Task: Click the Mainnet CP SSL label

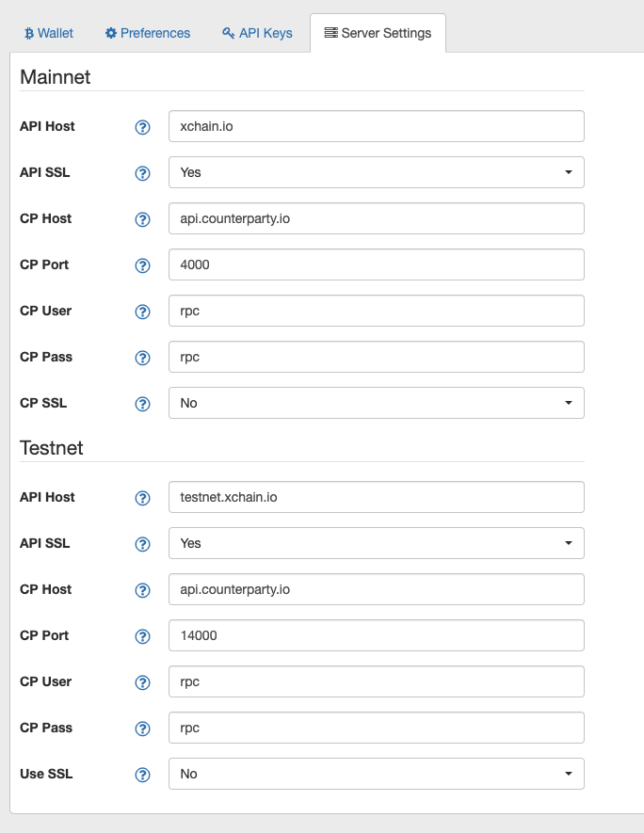Action: pyautogui.click(x=43, y=403)
